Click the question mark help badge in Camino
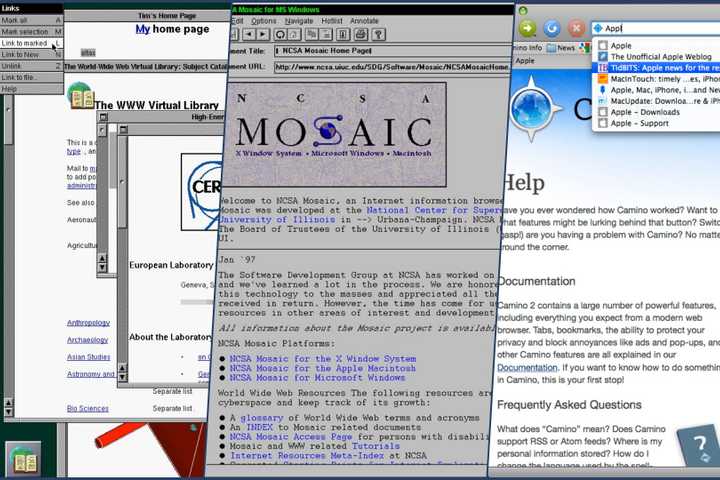 coord(698,446)
